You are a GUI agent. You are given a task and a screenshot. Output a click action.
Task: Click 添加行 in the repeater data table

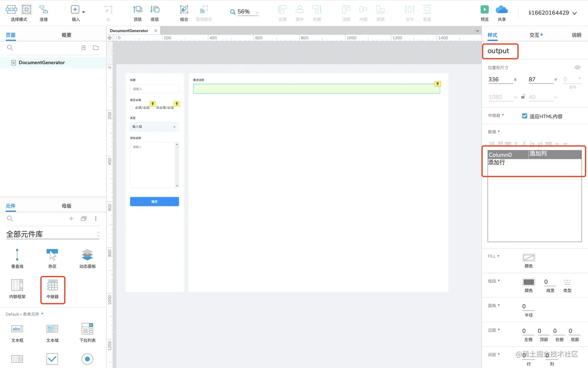(x=497, y=162)
